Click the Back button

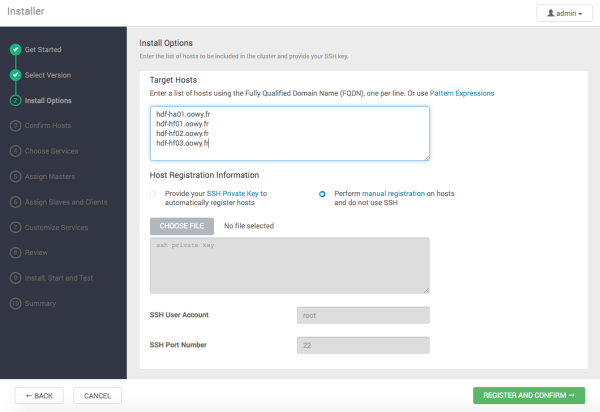point(40,396)
